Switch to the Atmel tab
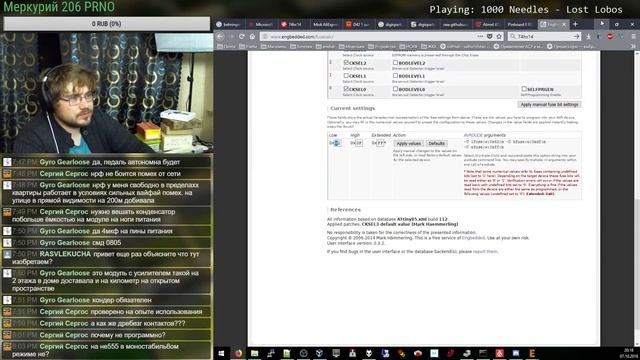The width and height of the screenshot is (640, 360). [x=487, y=24]
